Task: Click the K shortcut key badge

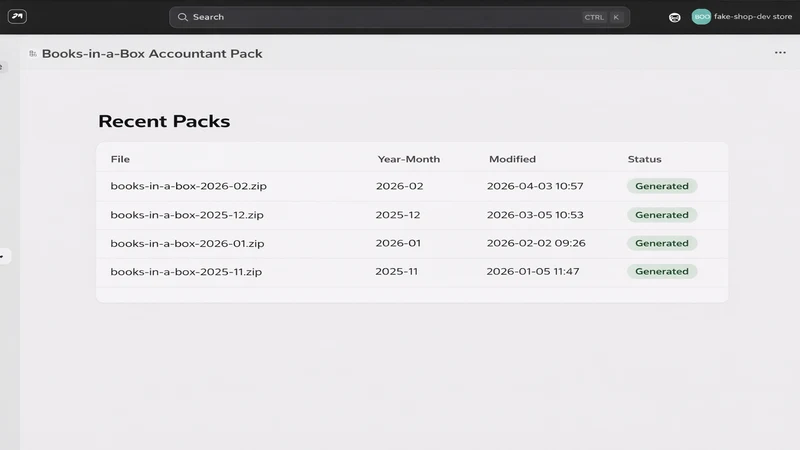Action: 616,17
